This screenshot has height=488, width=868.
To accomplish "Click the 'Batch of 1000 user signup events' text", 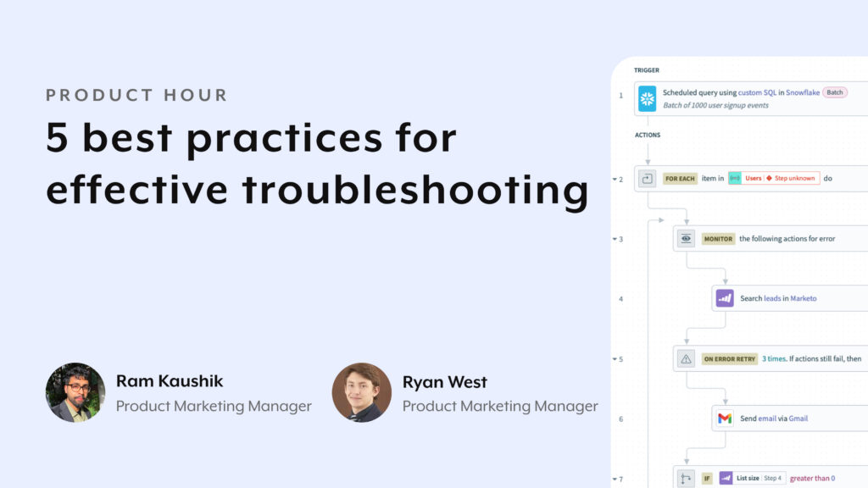I will pyautogui.click(x=715, y=105).
